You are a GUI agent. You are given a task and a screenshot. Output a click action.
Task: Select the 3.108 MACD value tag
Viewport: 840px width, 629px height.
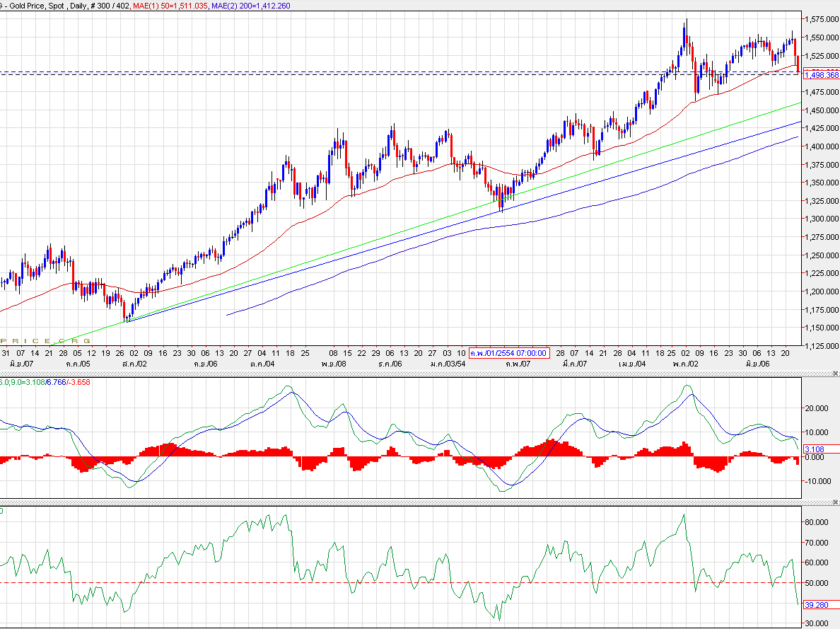click(x=817, y=449)
